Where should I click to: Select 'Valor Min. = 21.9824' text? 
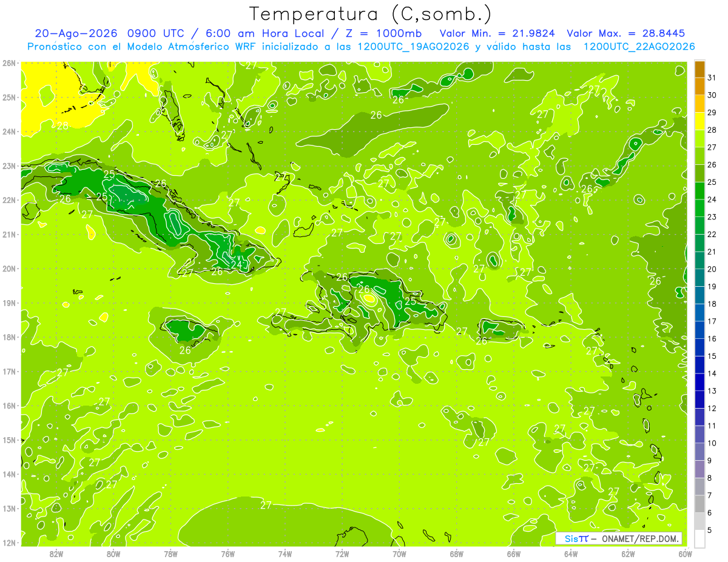pos(497,33)
